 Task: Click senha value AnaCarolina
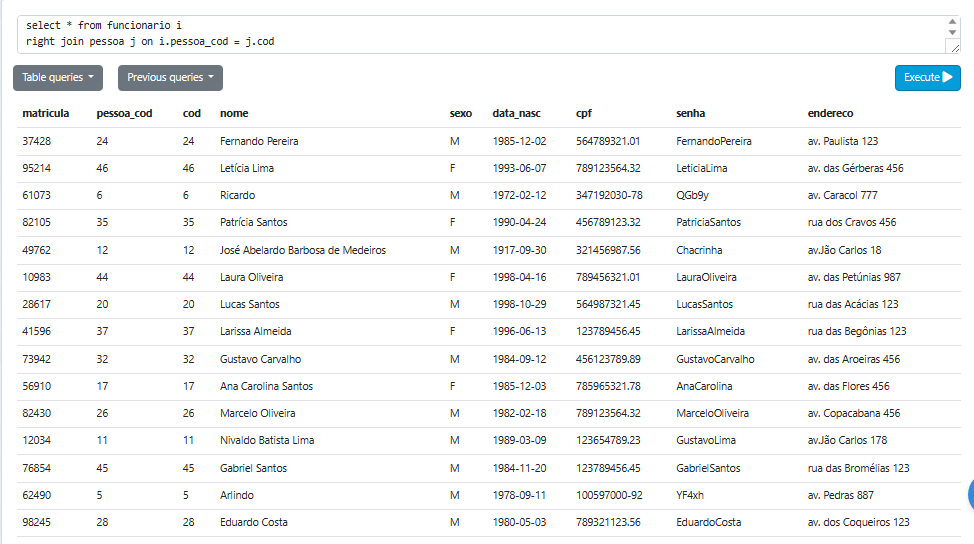pyautogui.click(x=704, y=386)
